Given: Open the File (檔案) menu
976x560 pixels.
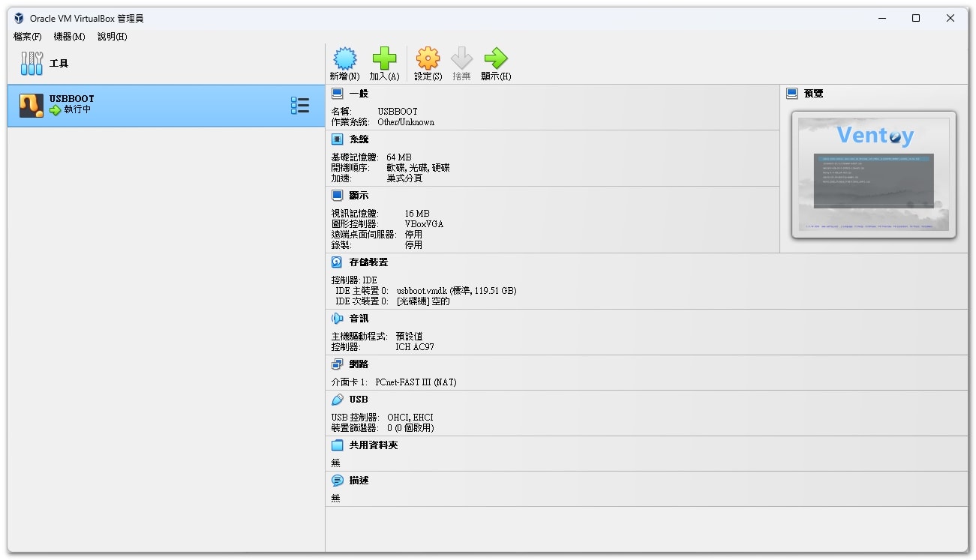Looking at the screenshot, I should (27, 37).
